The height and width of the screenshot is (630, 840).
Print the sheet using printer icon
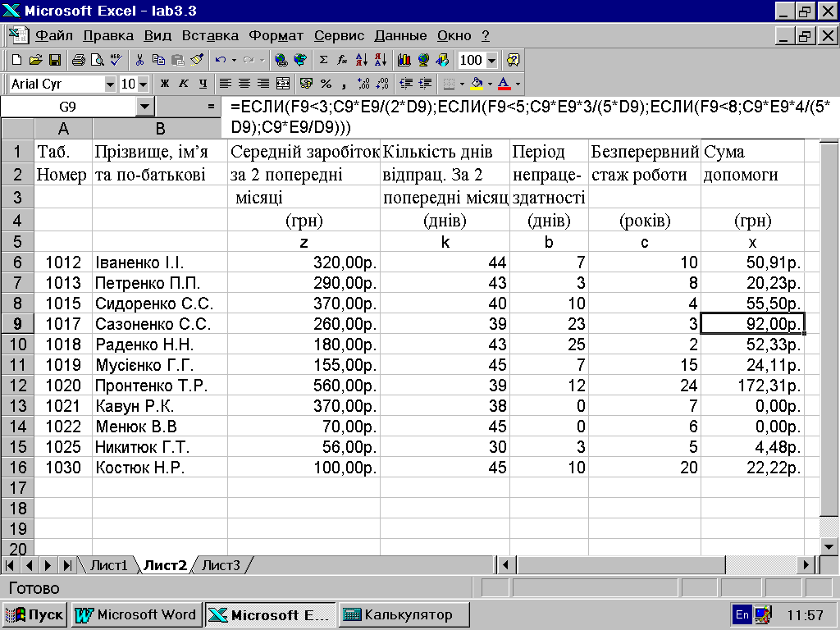78,60
